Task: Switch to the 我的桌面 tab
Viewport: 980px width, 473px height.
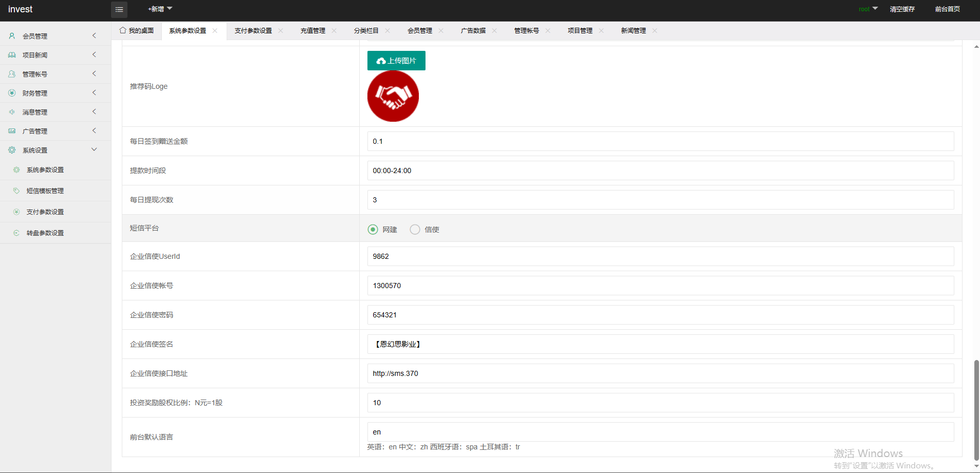Action: pyautogui.click(x=137, y=31)
